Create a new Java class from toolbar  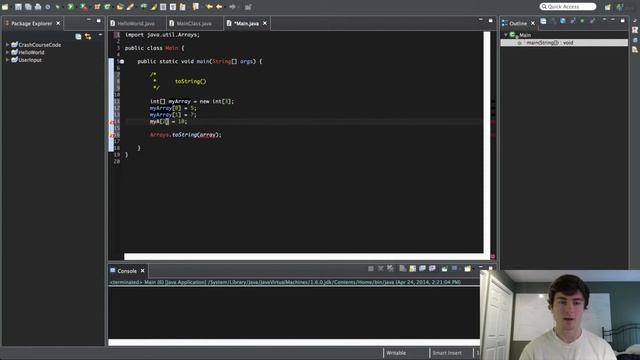click(107, 7)
